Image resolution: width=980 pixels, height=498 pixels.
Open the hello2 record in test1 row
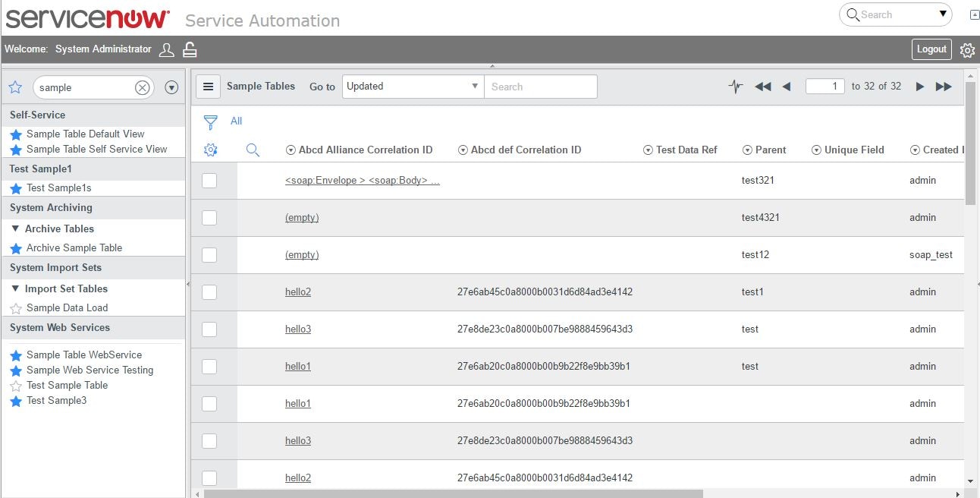[x=298, y=292]
